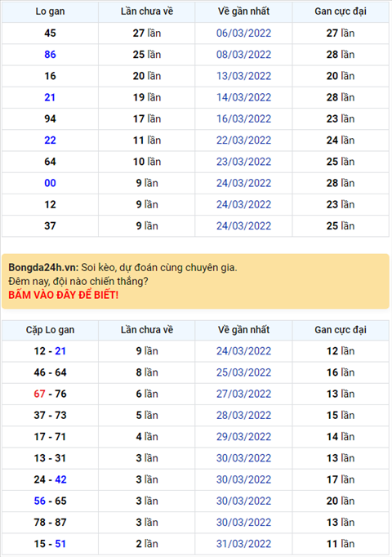Click date 30/03/2022 in the 78 - 87 row

(x=243, y=523)
